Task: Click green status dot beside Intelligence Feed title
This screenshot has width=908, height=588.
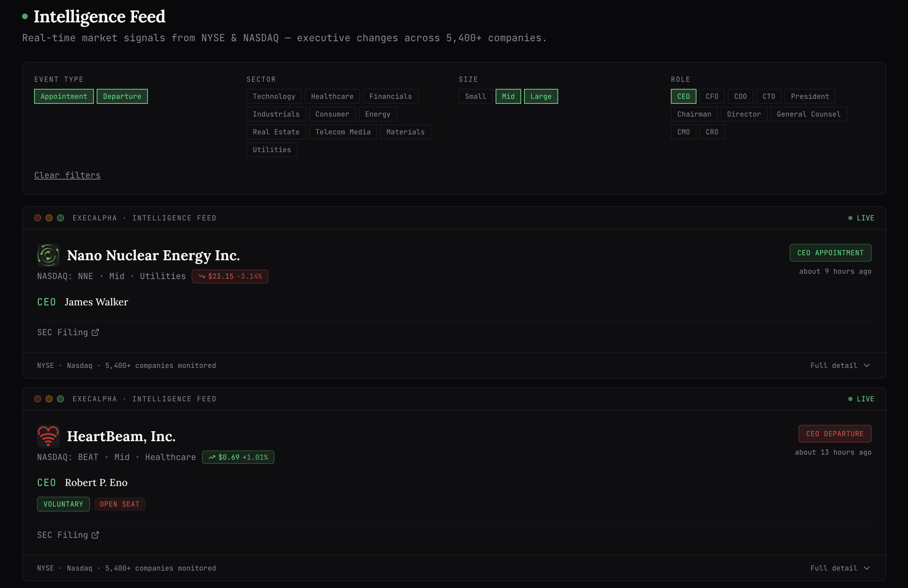Action: (25, 16)
